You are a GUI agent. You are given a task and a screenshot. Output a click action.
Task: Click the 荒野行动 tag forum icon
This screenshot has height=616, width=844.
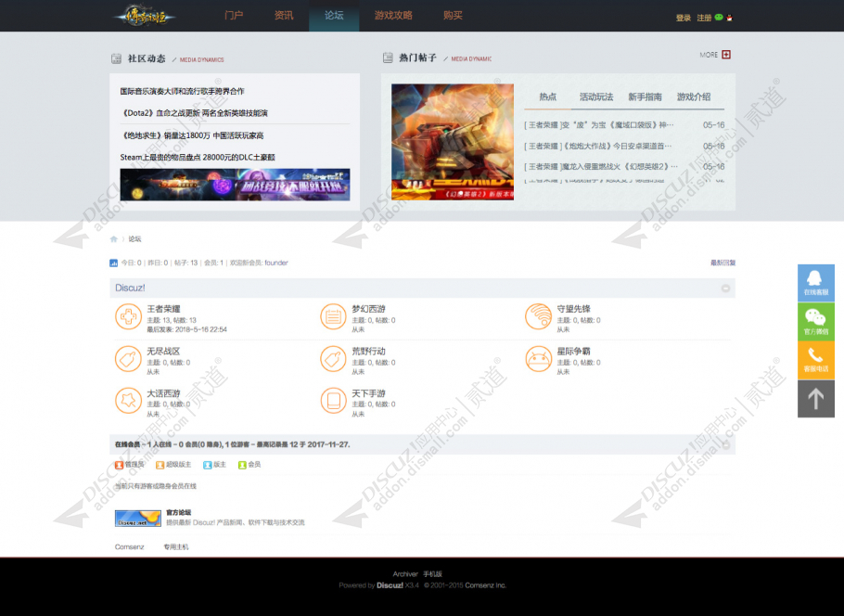(333, 359)
